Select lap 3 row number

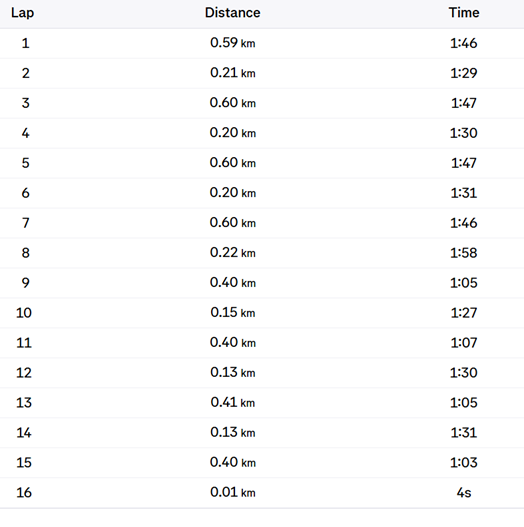point(26,103)
